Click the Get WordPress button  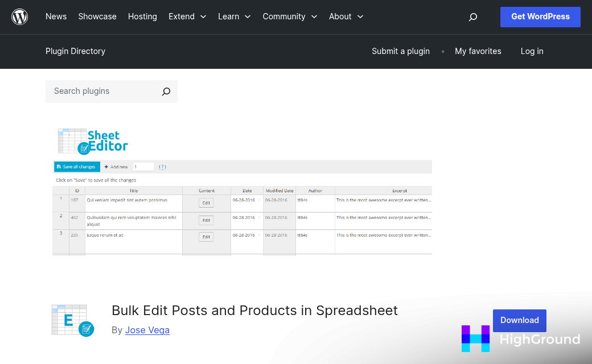[x=540, y=17]
